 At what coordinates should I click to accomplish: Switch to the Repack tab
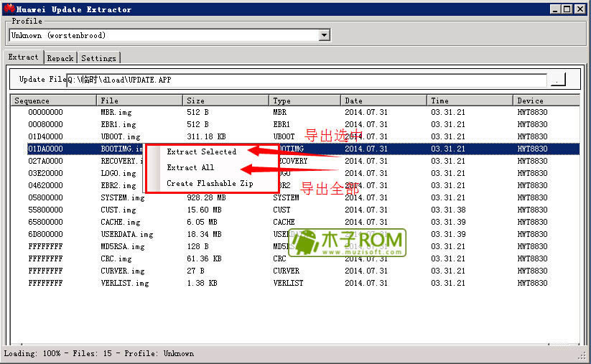point(60,58)
